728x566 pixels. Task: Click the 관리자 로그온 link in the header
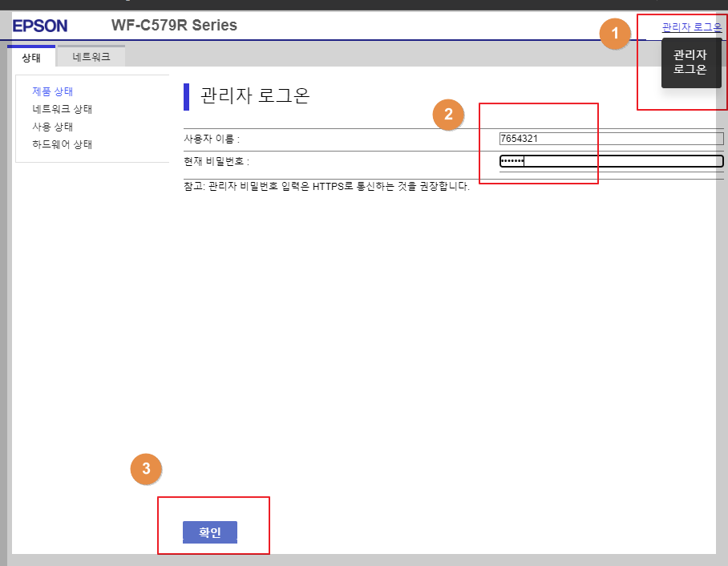pyautogui.click(x=692, y=27)
